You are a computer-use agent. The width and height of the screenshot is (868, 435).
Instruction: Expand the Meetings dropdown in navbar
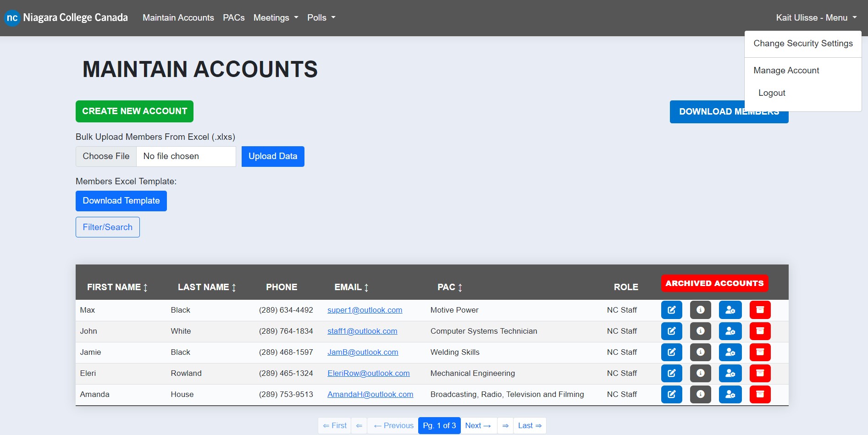(276, 18)
